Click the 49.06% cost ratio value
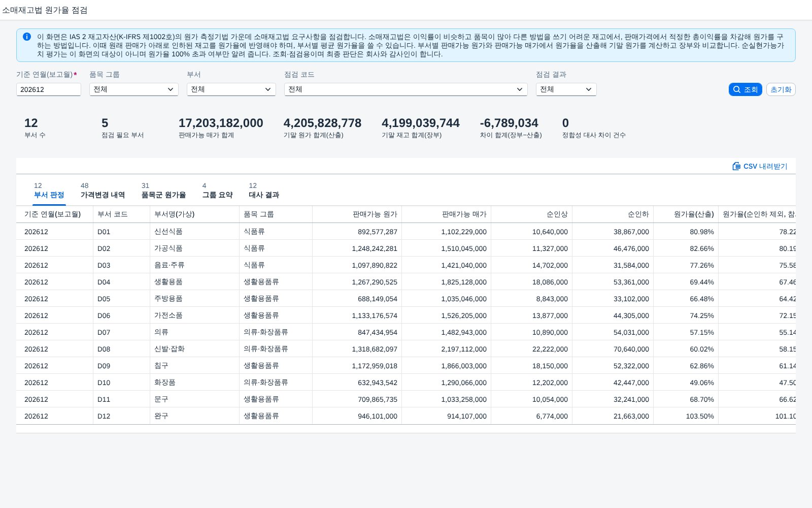Image resolution: width=812 pixels, height=508 pixels. tap(702, 383)
